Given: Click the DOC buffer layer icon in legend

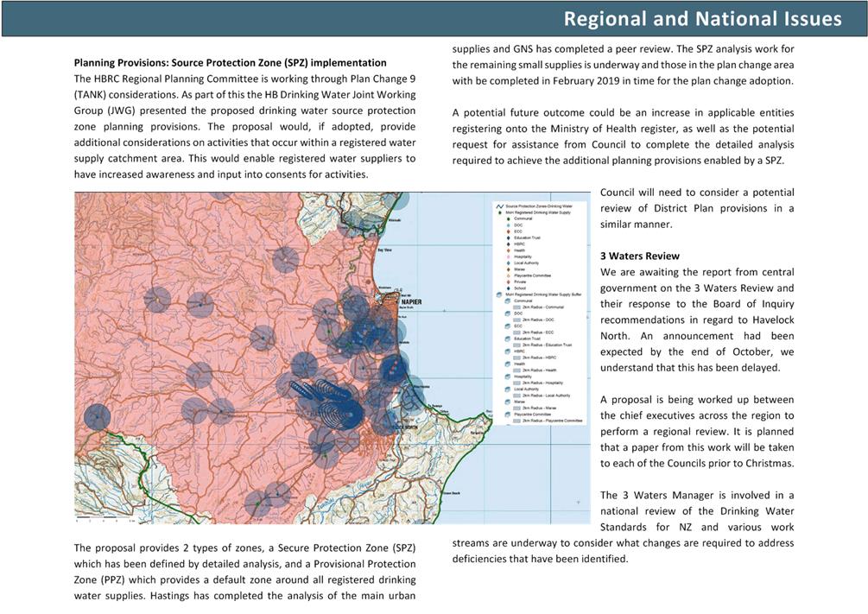Looking at the screenshot, I should 508,314.
